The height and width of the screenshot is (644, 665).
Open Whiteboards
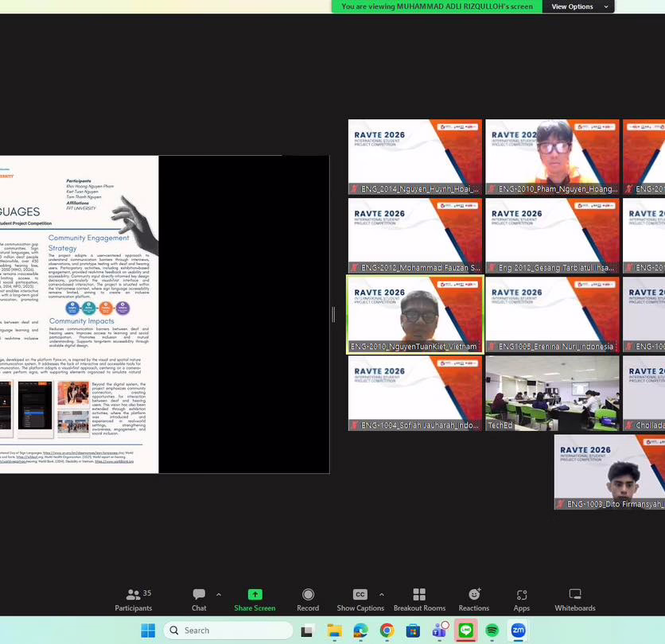(575, 600)
